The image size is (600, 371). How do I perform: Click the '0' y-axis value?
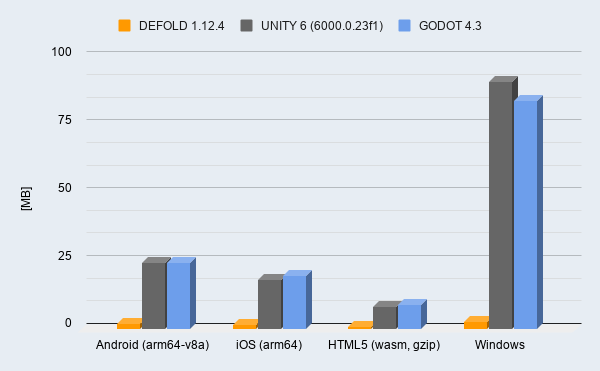[x=68, y=323]
